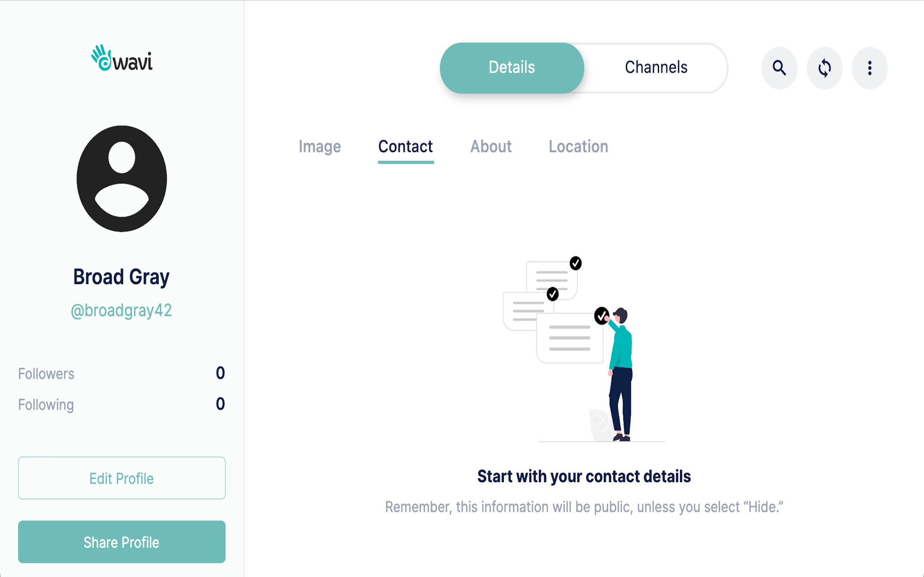Viewport: 924px width, 577px height.
Task: Go to the About tab
Action: [491, 146]
